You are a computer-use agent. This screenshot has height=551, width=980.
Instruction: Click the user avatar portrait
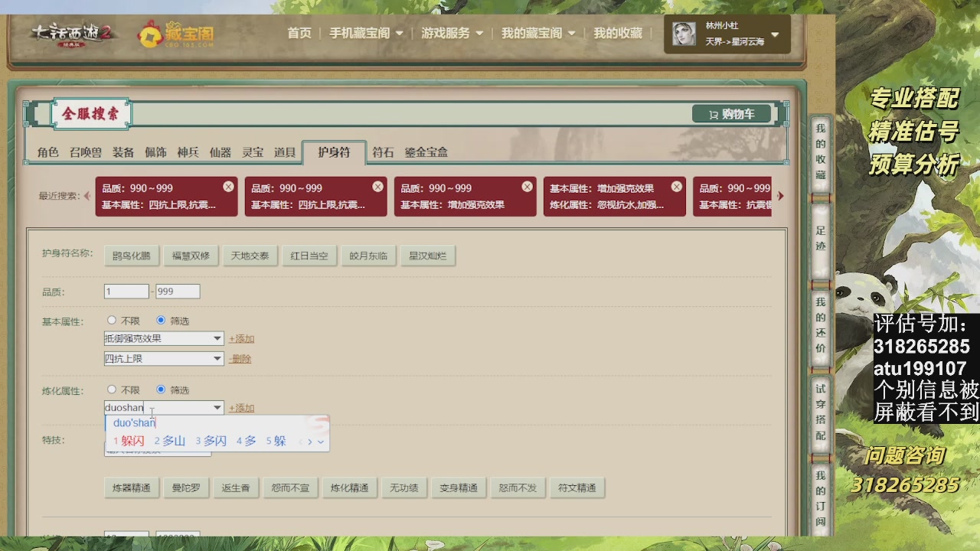684,34
